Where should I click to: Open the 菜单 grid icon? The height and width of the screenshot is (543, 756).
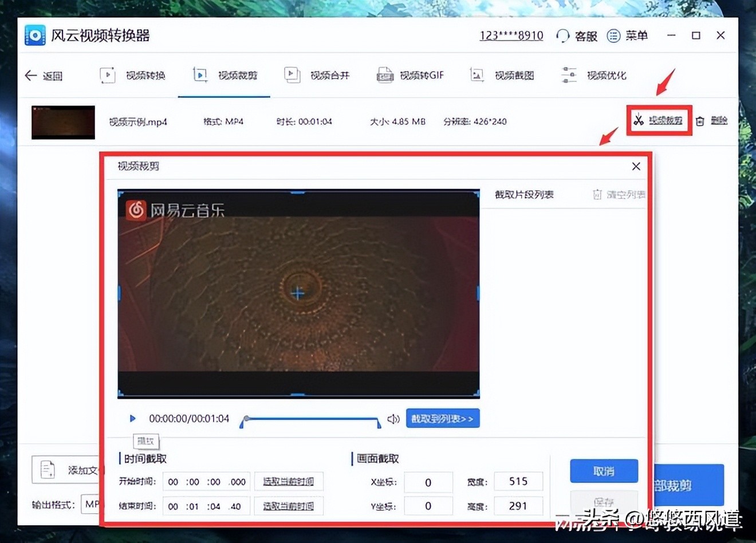point(613,36)
